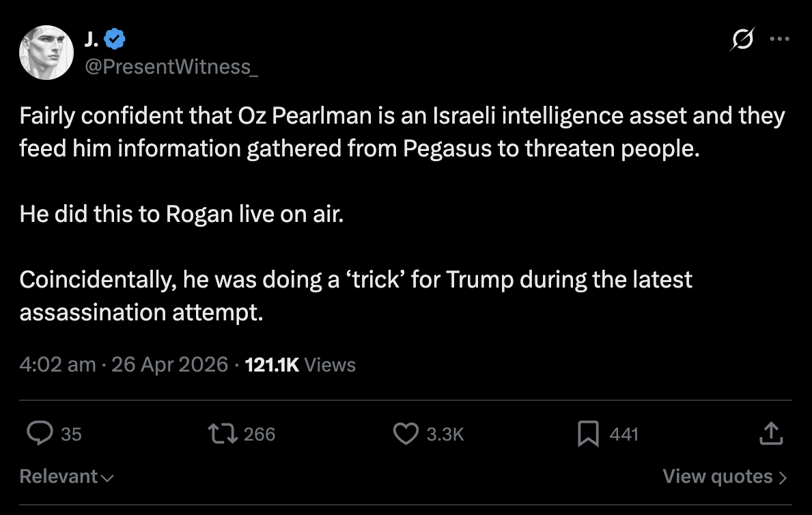Click the share upload icon

click(770, 433)
